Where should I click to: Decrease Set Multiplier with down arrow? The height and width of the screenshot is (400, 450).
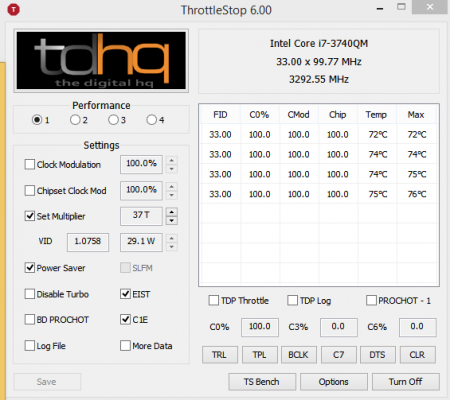click(x=172, y=221)
